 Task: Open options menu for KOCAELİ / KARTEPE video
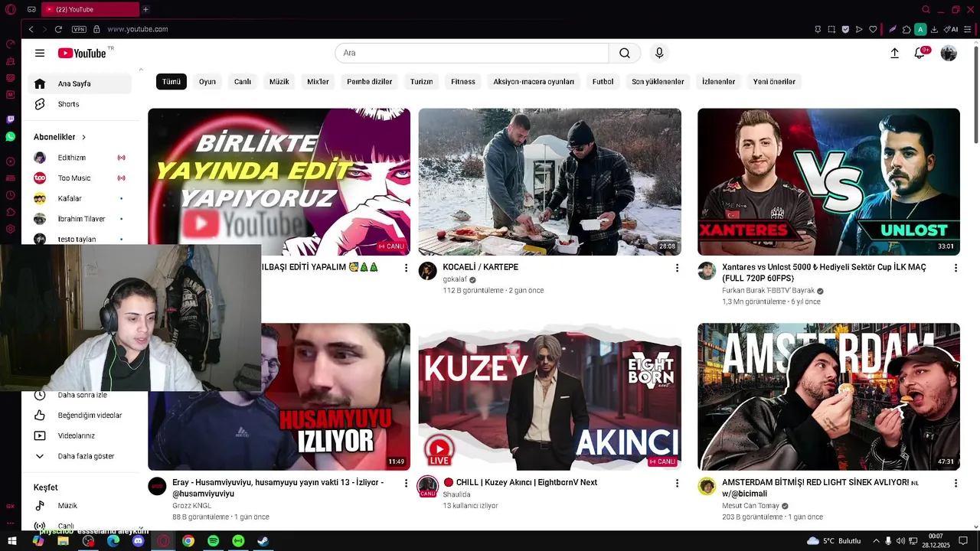676,268
